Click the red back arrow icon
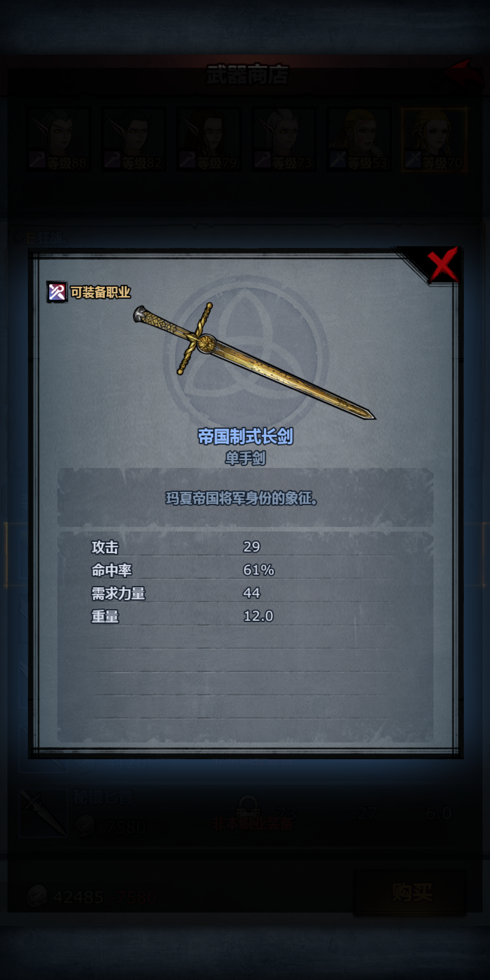The height and width of the screenshot is (980, 490). tap(463, 74)
